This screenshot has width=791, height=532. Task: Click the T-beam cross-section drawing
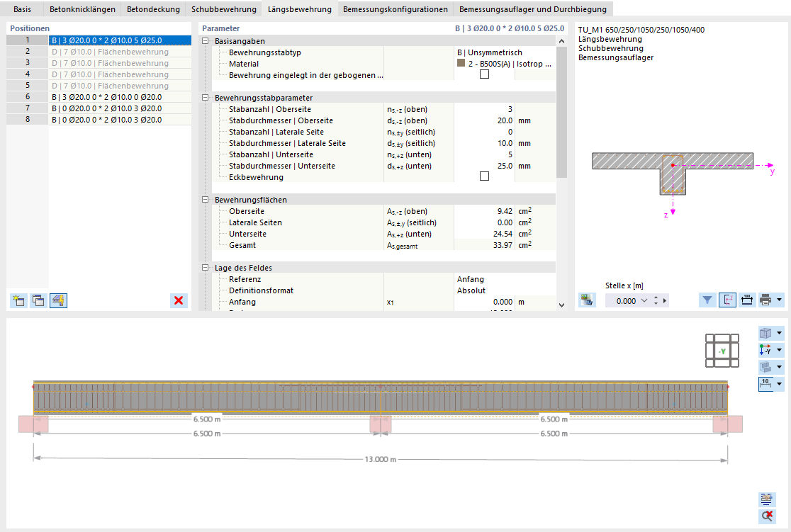[673, 174]
